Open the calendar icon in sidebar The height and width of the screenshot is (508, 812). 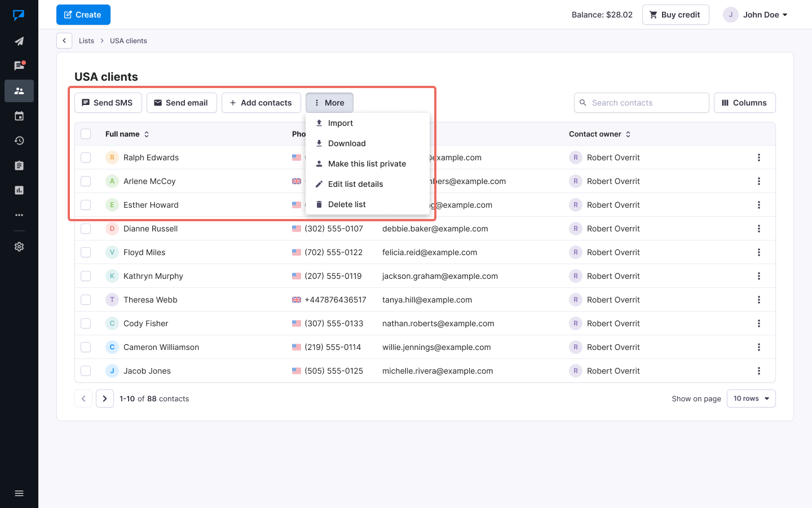pos(19,116)
